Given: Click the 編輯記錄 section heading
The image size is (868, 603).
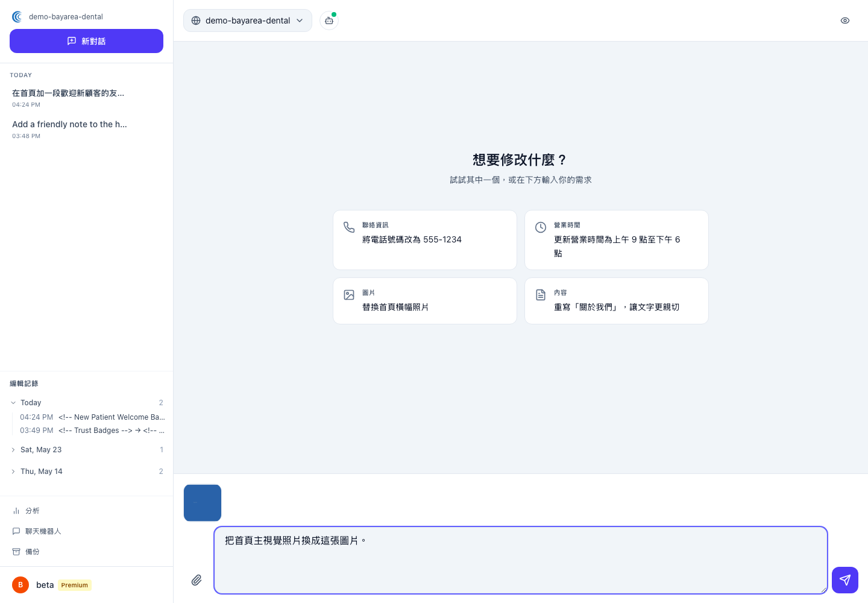Looking at the screenshot, I should [24, 384].
